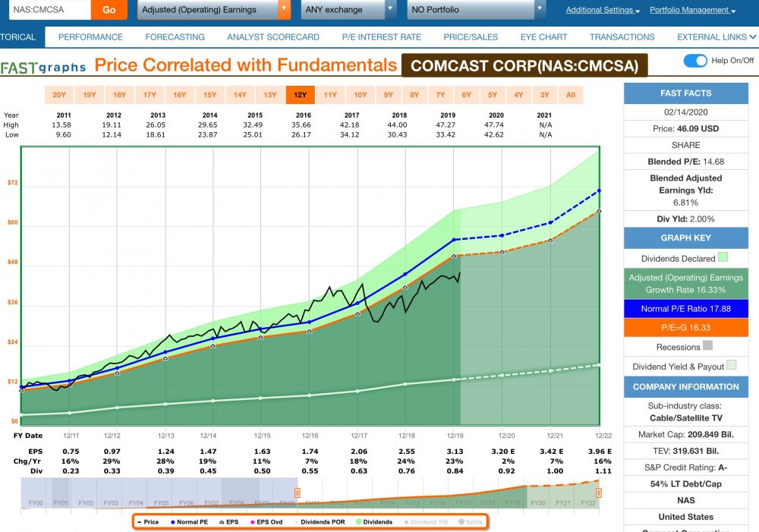Select the 9Y time range button

[388, 95]
